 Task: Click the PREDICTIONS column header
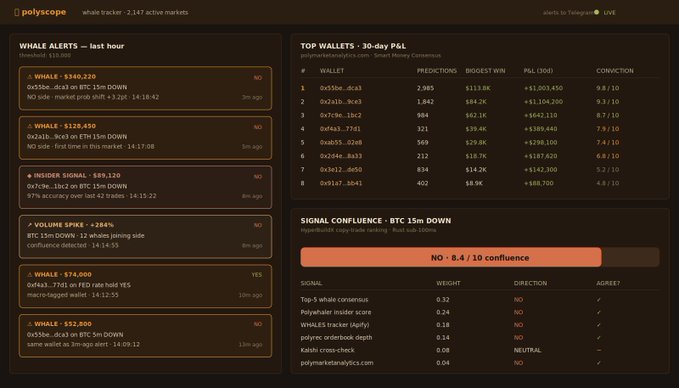coord(437,71)
